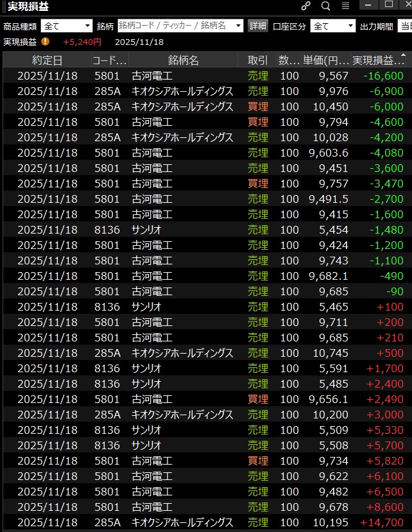Sort by 実現損益 column header
Image resolution: width=412 pixels, height=532 pixels.
coord(379,60)
